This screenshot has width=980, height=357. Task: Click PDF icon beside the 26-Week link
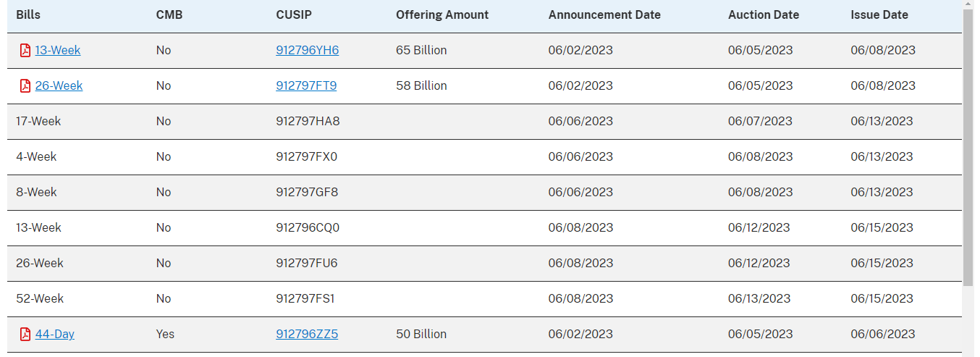pyautogui.click(x=25, y=86)
